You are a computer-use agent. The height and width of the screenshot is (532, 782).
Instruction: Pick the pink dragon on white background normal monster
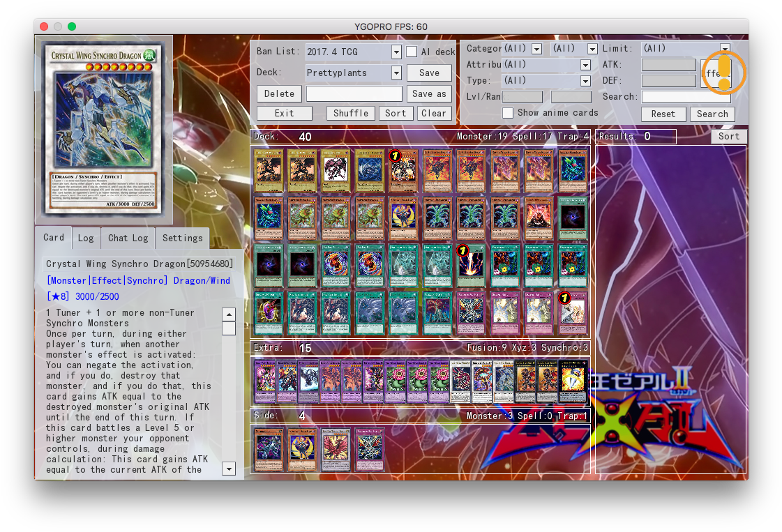pyautogui.click(x=336, y=171)
